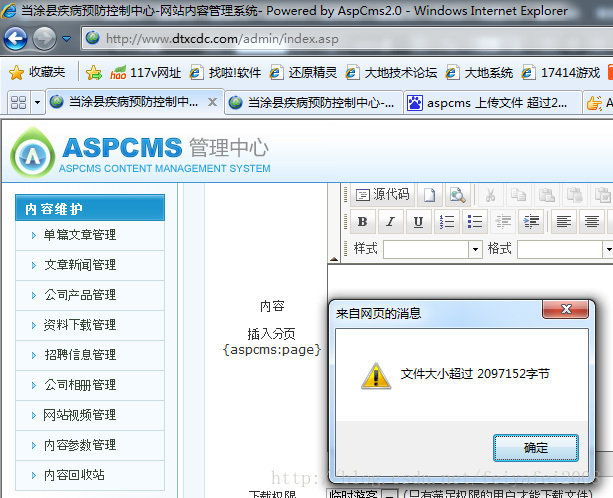This screenshot has width=613, height=498.
Task: Click the ASPCMS logo emblem
Action: [33, 153]
